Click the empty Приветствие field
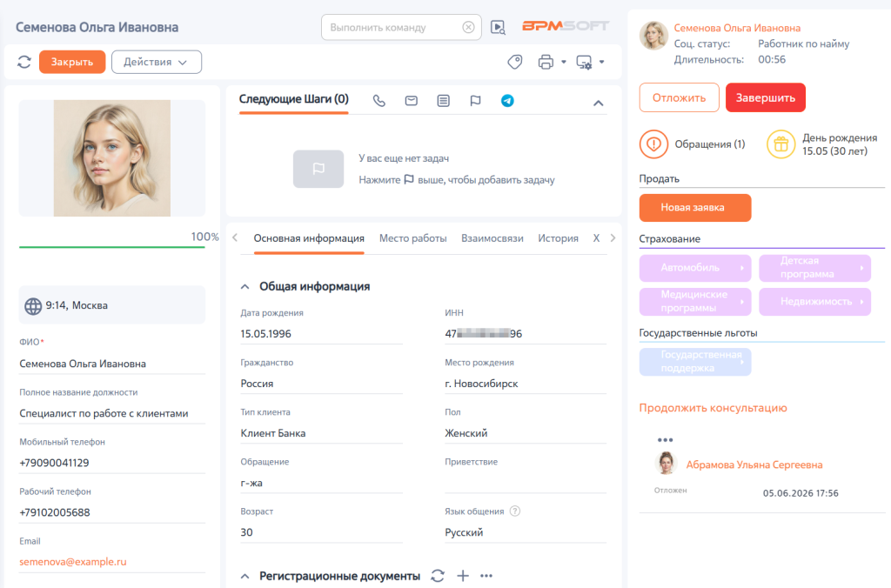Screen dimensions: 891x588 (526, 483)
